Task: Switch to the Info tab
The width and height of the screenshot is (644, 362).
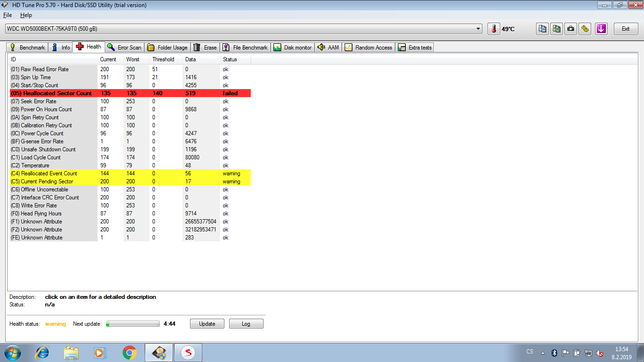Action: (61, 47)
